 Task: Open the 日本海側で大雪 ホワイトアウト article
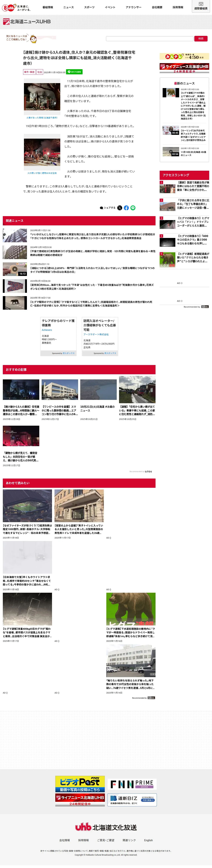click(27, 566)
